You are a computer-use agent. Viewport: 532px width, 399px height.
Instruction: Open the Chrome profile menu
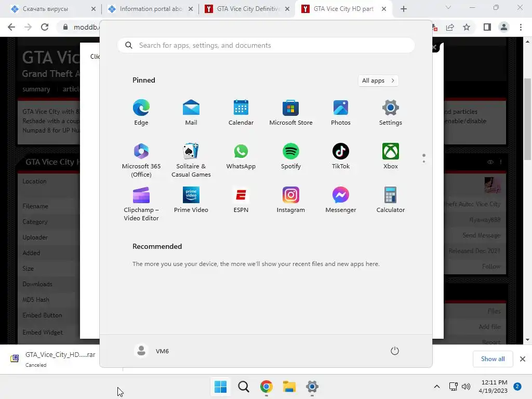[x=504, y=27]
